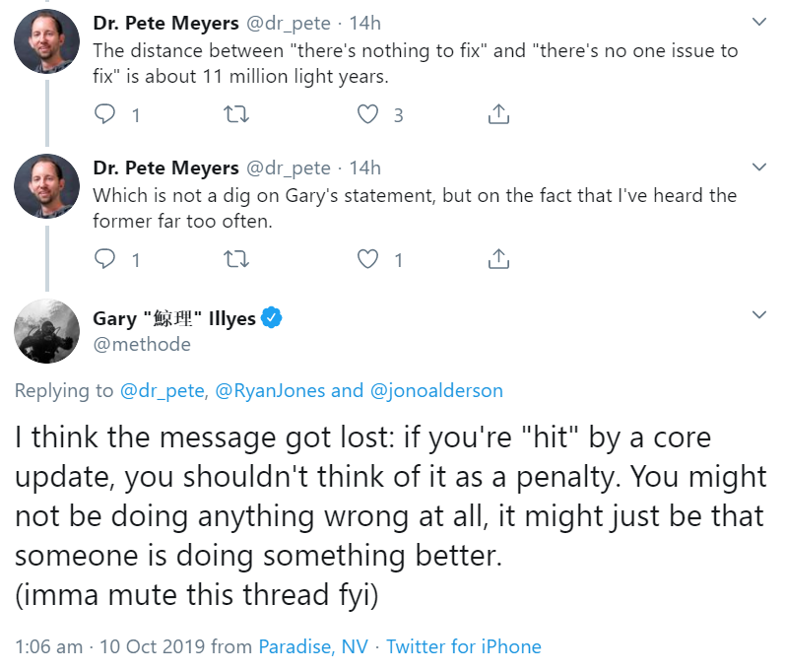Retweet the 'light years' tweet
785x672 pixels.
pos(236,114)
